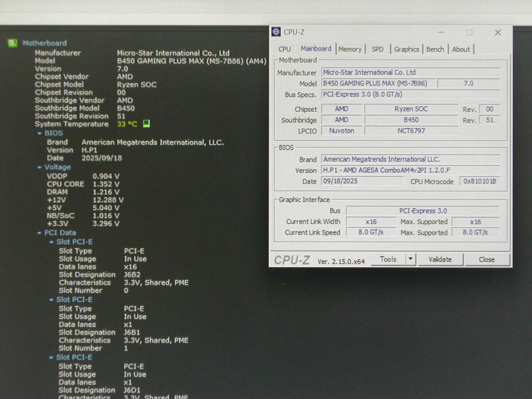
Task: Click the CPU-Z app icon in the title bar
Action: pos(276,32)
